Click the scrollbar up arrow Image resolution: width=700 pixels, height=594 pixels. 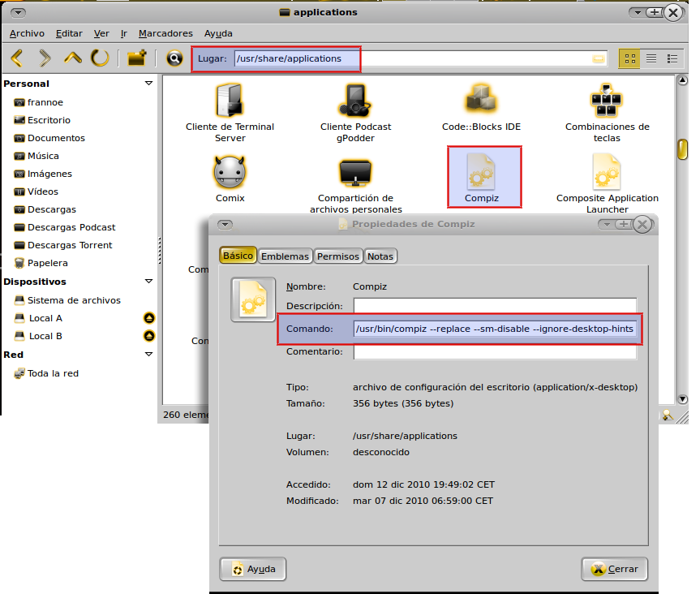[x=683, y=80]
